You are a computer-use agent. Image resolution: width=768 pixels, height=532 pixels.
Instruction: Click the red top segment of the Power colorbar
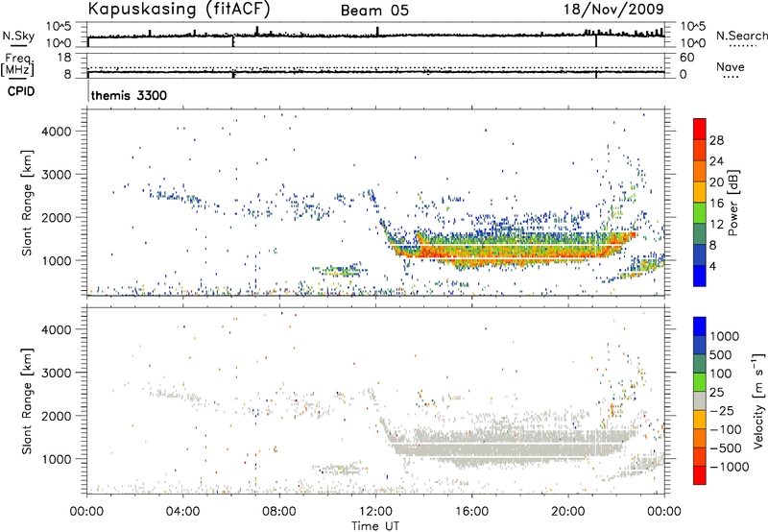click(700, 129)
